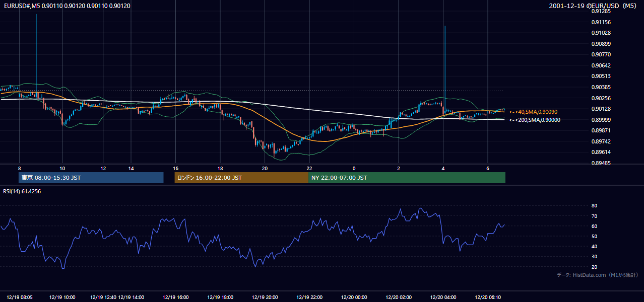Viewport: 644px width, 302px height.
Task: Click the hour 8 time axis label
Action: [x=19, y=168]
